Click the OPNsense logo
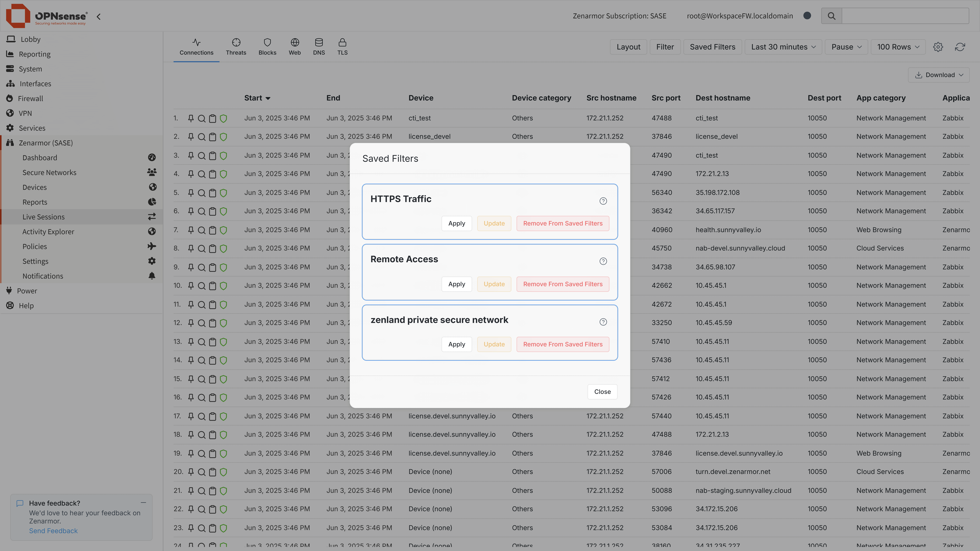This screenshot has height=551, width=980. (x=47, y=16)
